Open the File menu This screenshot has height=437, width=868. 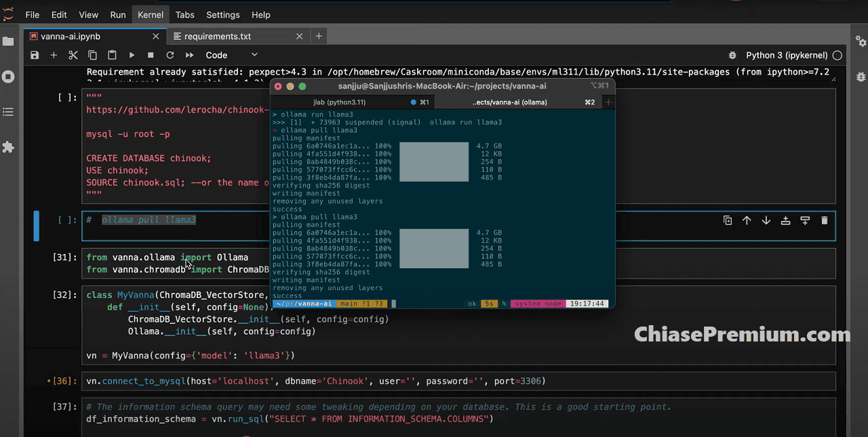tap(32, 14)
